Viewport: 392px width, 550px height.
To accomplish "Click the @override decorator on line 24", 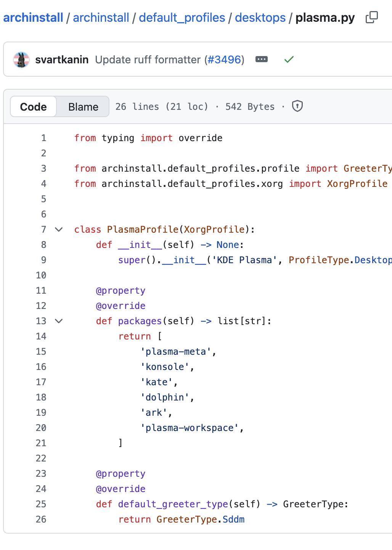I will tap(120, 489).
